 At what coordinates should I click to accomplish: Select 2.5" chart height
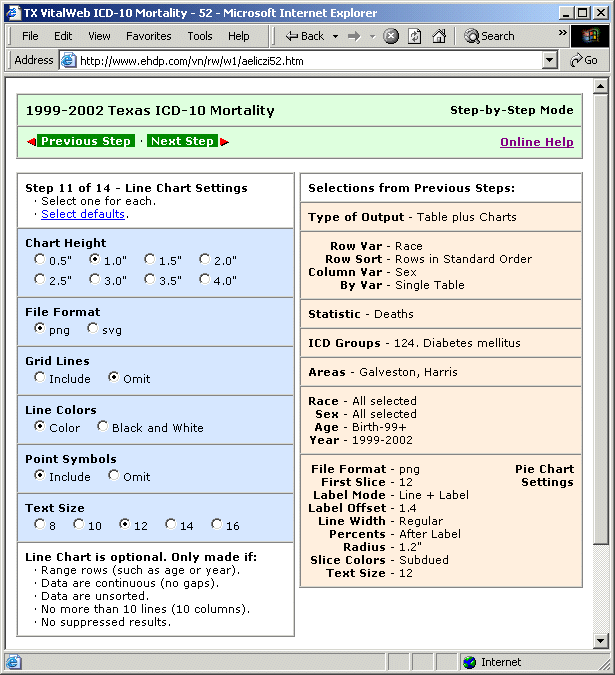coord(40,279)
